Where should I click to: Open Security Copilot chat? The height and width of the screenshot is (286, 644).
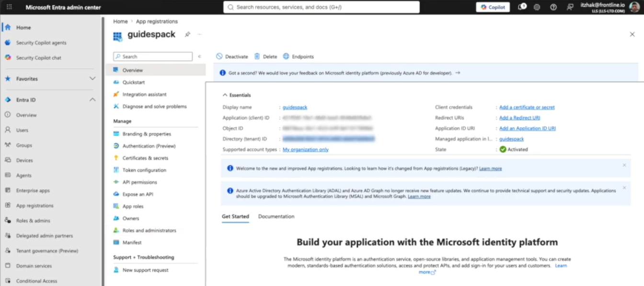pos(38,57)
